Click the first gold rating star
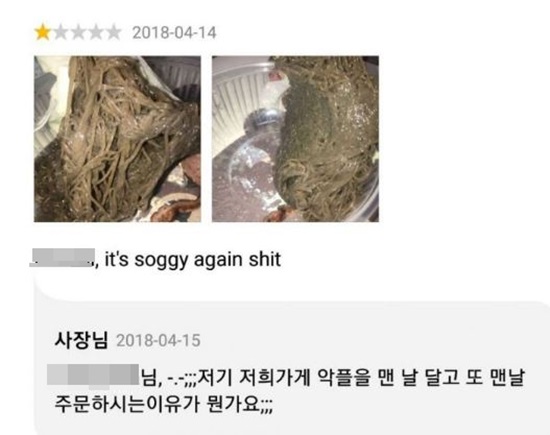The width and height of the screenshot is (550, 435). (43, 32)
